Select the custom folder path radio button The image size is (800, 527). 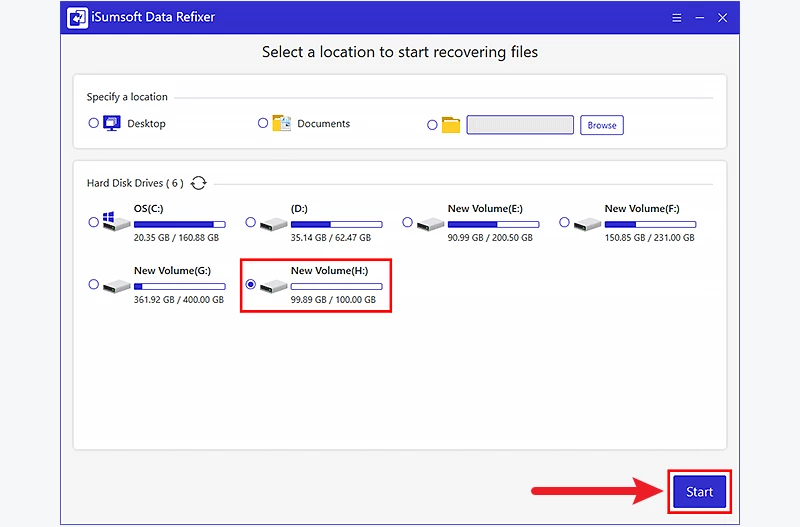click(x=432, y=125)
